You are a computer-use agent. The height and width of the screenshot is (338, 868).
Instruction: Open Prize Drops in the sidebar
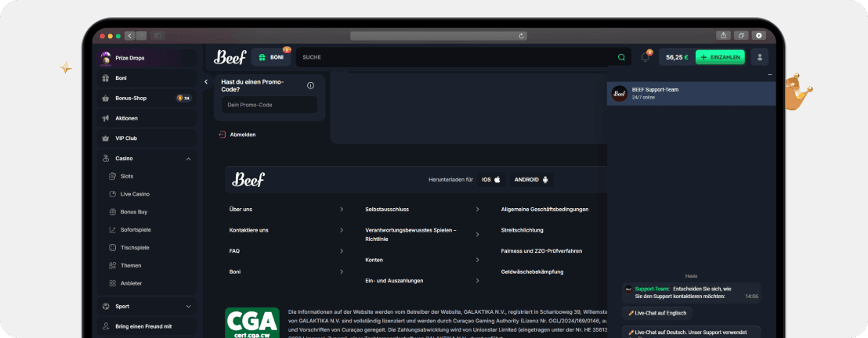147,58
